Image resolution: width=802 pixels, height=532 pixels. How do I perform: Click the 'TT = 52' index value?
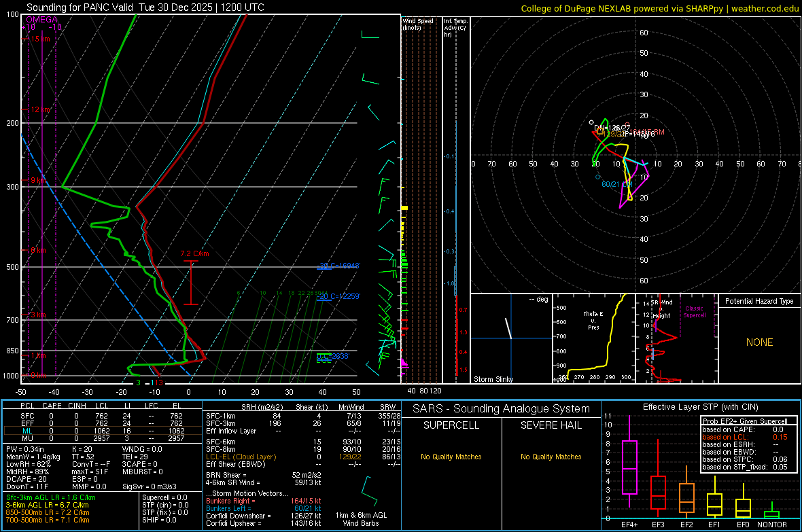[83, 457]
